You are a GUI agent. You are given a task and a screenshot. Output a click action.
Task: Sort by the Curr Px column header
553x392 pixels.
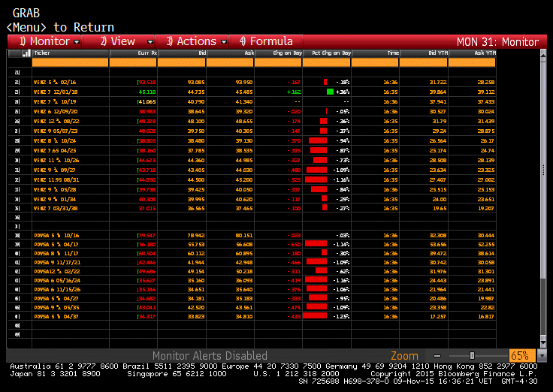tap(133, 53)
